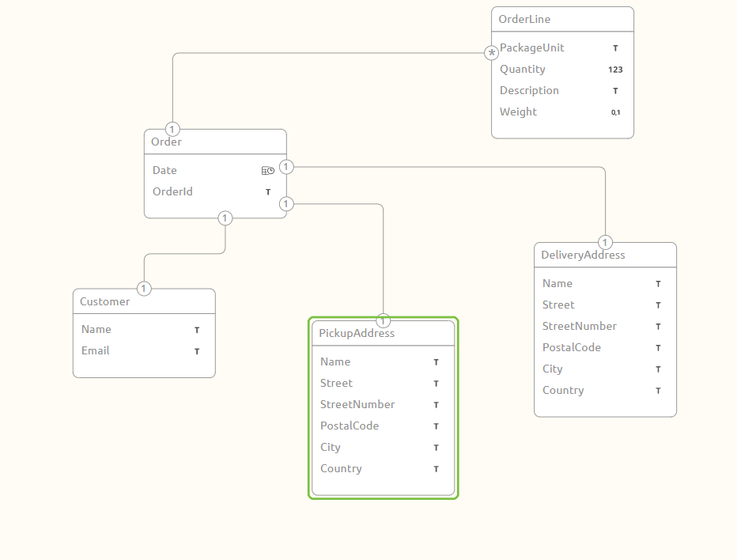Click the decimal type icon next to Weight

click(615, 112)
